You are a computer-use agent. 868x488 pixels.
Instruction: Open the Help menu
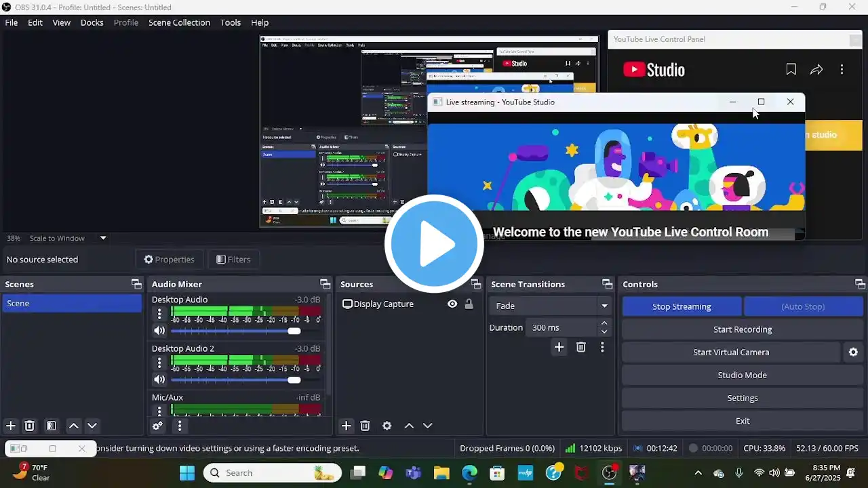tap(260, 22)
